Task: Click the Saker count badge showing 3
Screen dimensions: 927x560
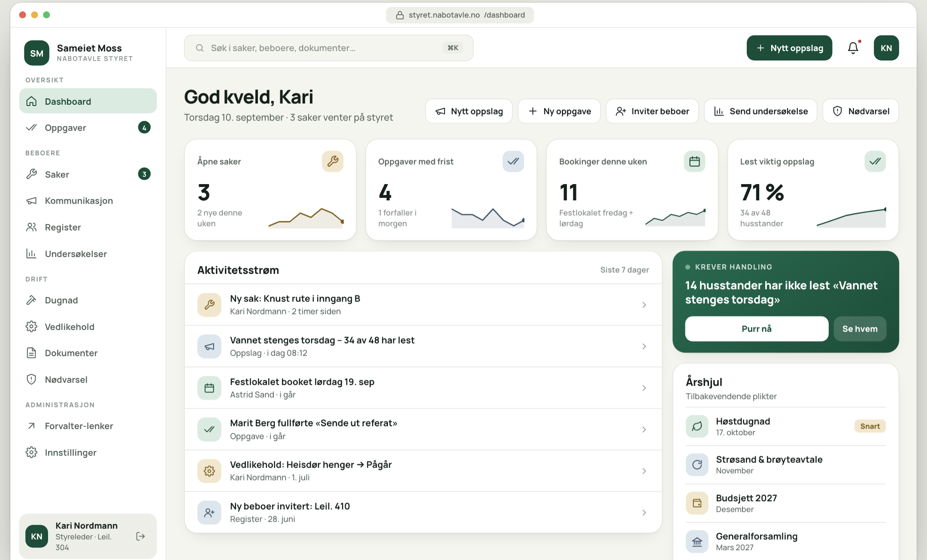Action: pyautogui.click(x=144, y=174)
